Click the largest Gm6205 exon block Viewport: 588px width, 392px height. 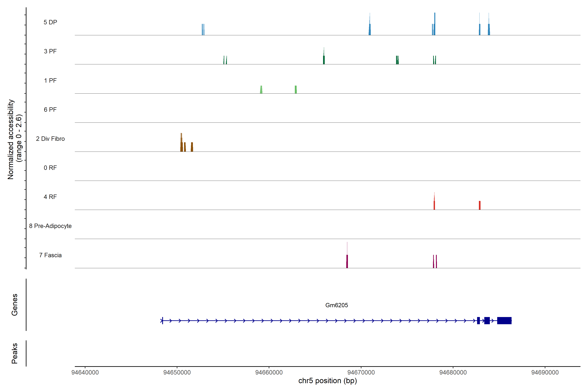click(x=504, y=320)
